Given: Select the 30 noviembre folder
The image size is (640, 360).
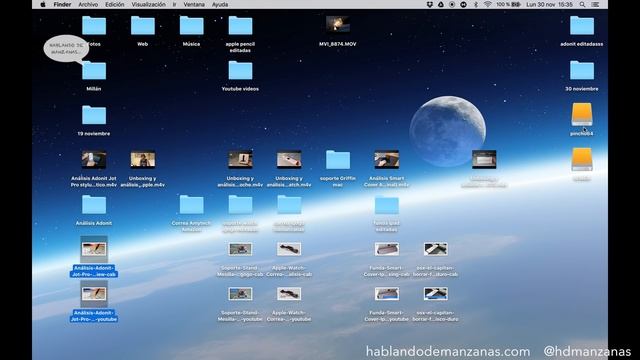Looking at the screenshot, I should (x=582, y=71).
